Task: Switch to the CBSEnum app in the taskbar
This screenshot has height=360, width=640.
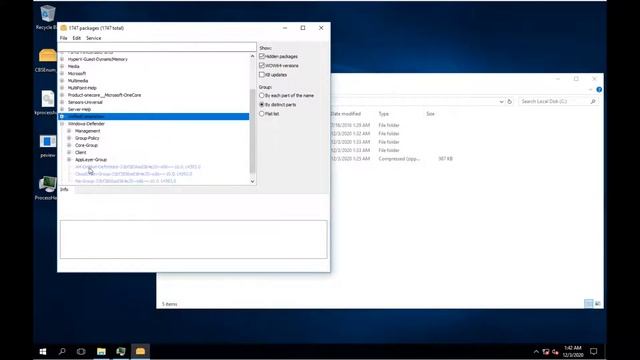Action: point(140,351)
